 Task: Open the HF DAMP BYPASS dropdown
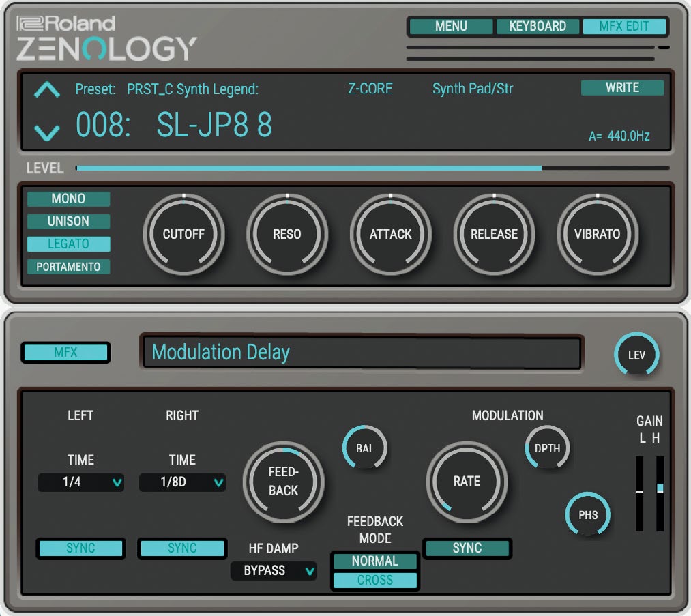tap(274, 571)
